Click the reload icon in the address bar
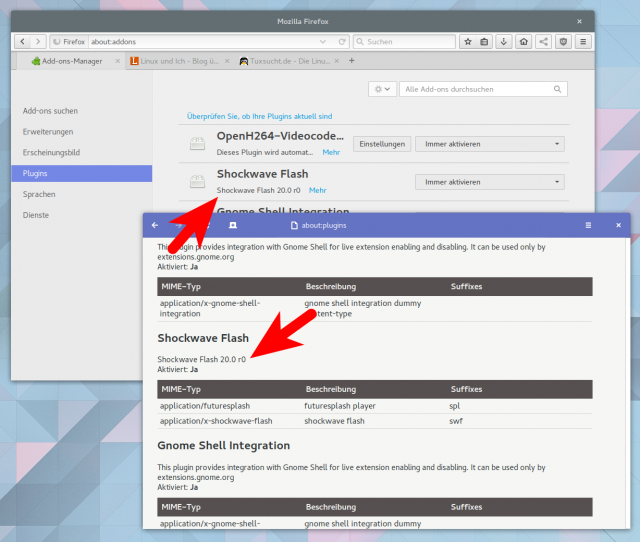 [x=342, y=42]
